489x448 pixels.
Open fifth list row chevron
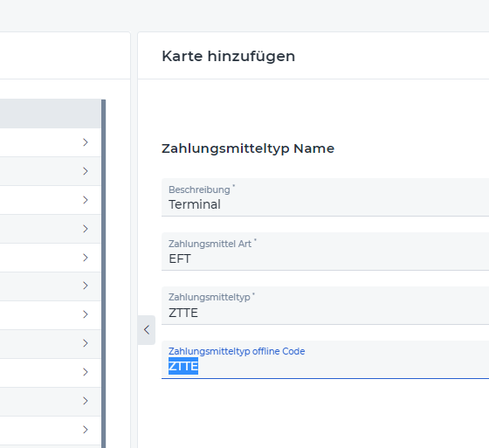point(86,258)
